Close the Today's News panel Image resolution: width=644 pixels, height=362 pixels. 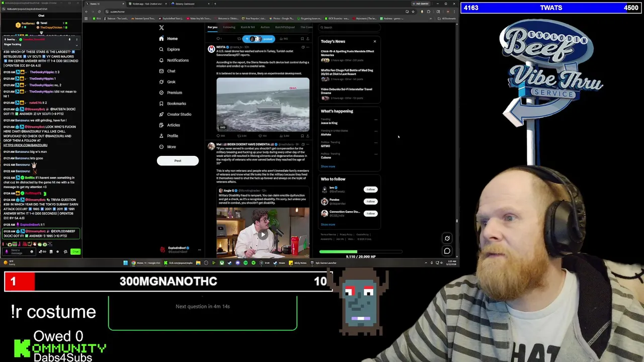(374, 41)
